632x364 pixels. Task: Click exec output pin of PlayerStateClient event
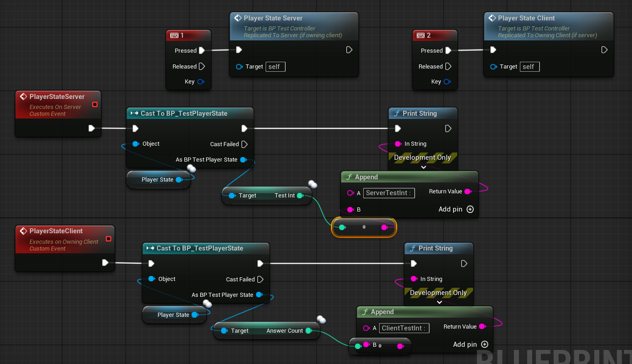[x=105, y=263]
